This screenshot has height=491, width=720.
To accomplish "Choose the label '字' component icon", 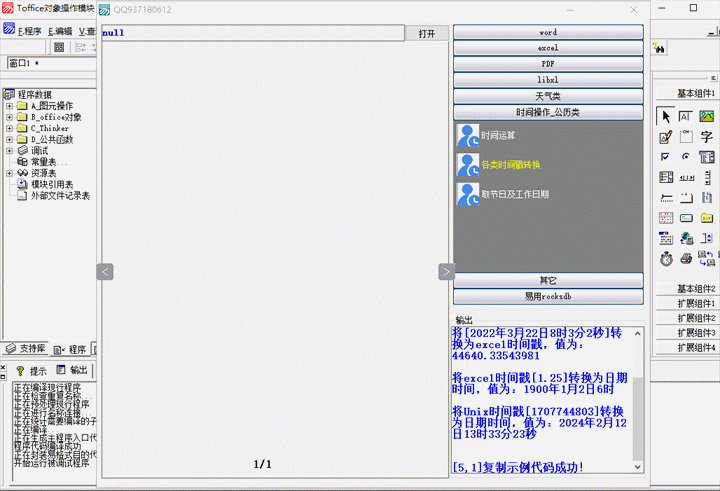I will (x=707, y=137).
